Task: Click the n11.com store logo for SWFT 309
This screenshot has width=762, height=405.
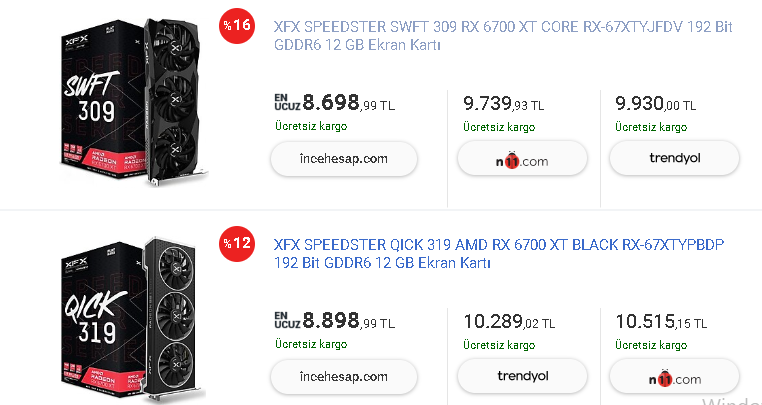Action: (522, 159)
